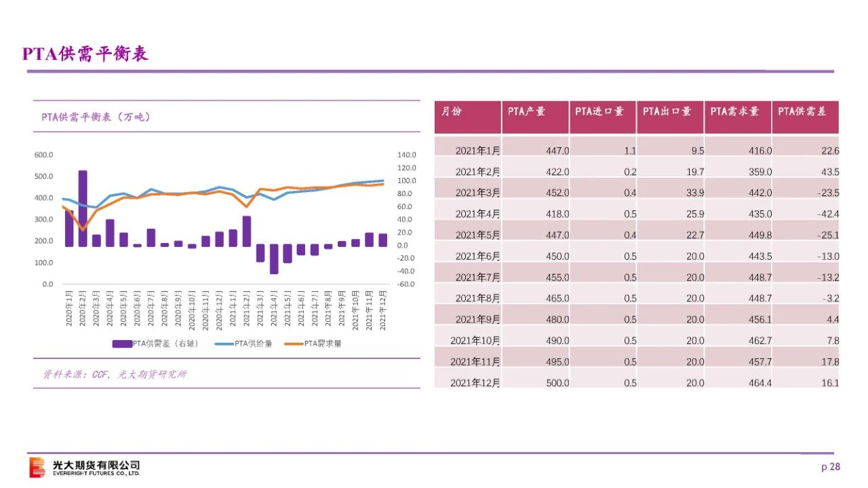Click export value 22.7 for 2021年5月

click(695, 235)
